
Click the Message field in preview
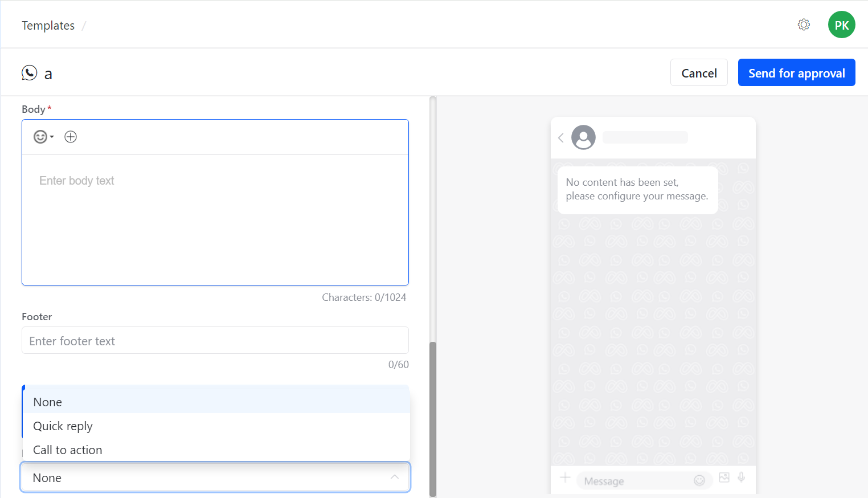pos(643,481)
